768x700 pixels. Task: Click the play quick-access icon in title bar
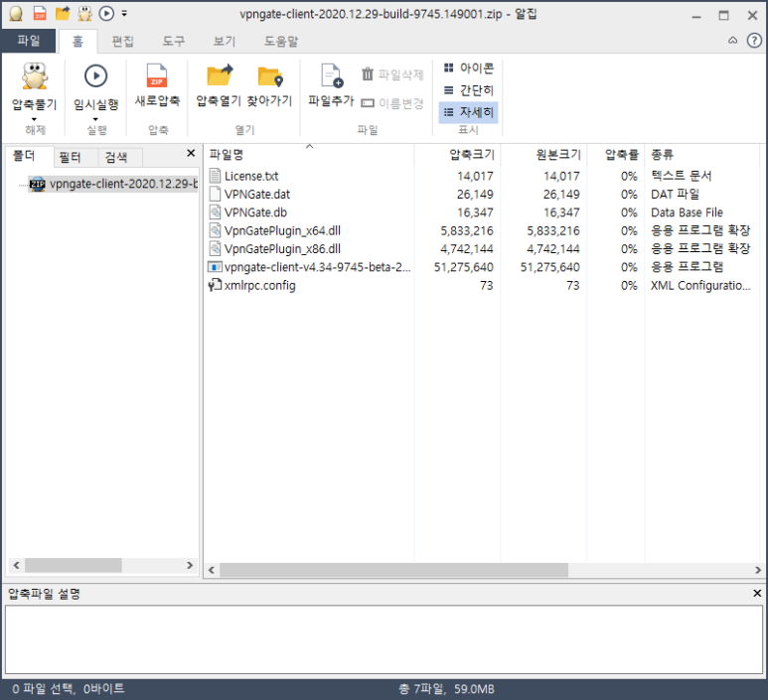pyautogui.click(x=106, y=14)
